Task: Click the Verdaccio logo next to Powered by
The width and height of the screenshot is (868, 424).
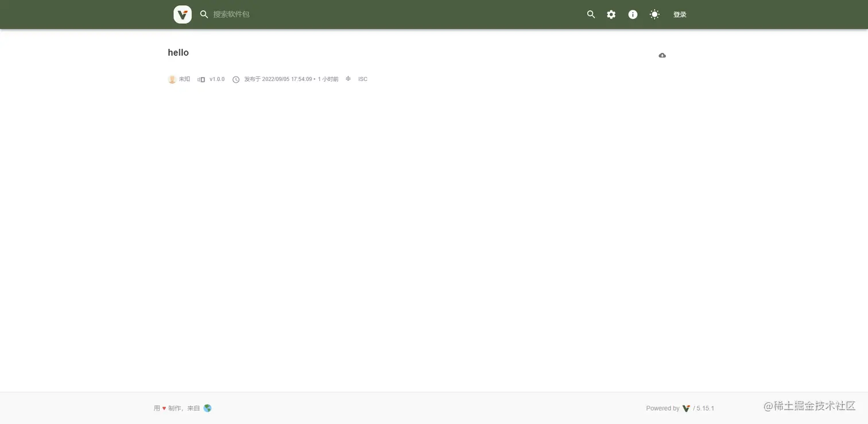Action: 687,408
